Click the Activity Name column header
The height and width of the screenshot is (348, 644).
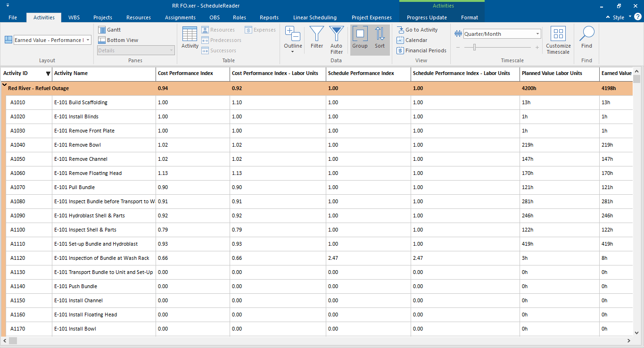tap(104, 74)
